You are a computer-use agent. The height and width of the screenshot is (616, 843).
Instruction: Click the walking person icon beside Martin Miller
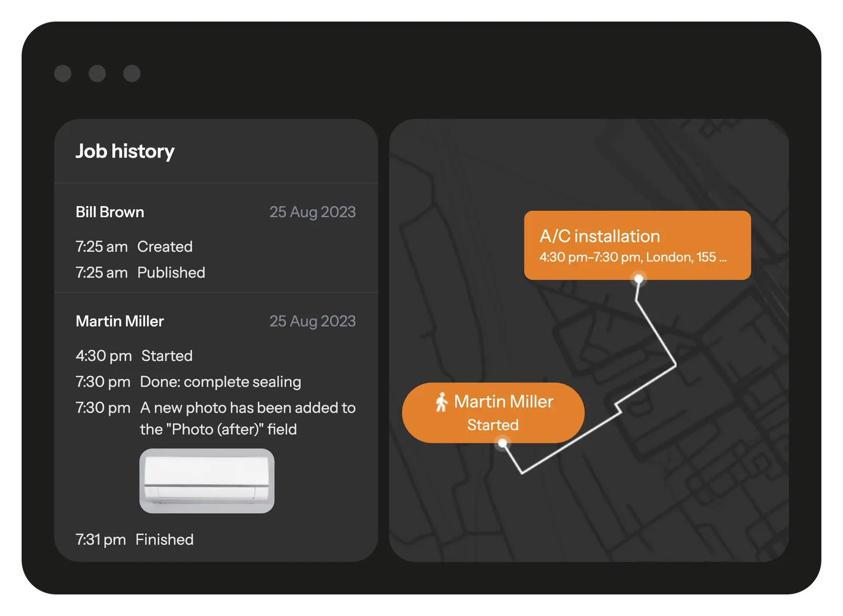point(442,402)
